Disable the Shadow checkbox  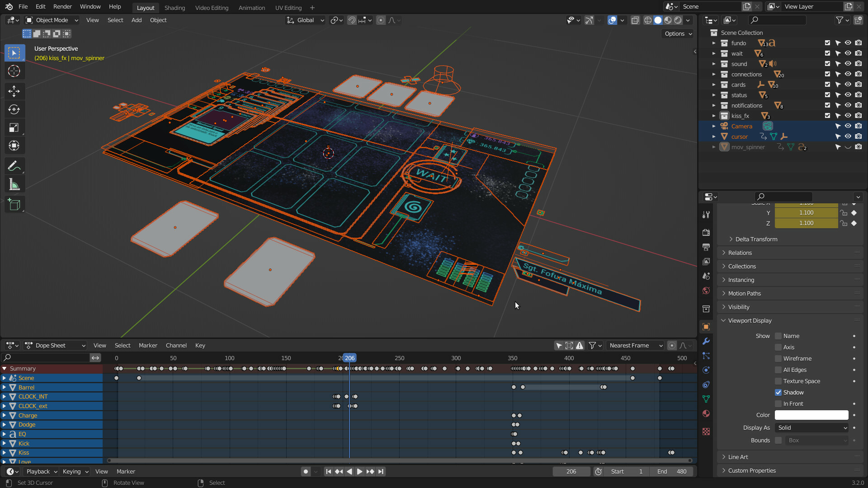coord(778,393)
